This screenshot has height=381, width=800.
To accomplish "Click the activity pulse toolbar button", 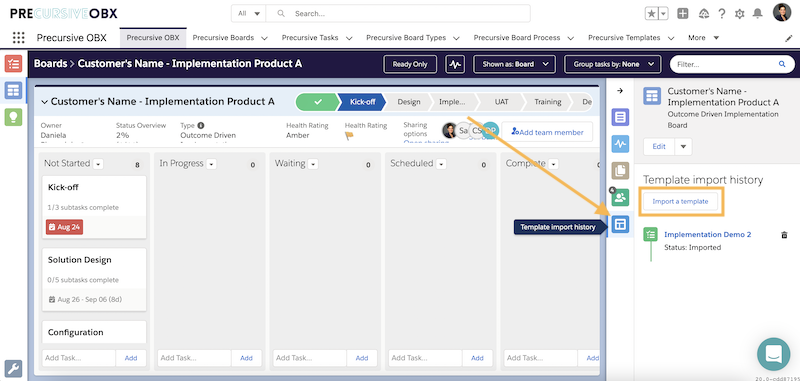I will tap(455, 64).
